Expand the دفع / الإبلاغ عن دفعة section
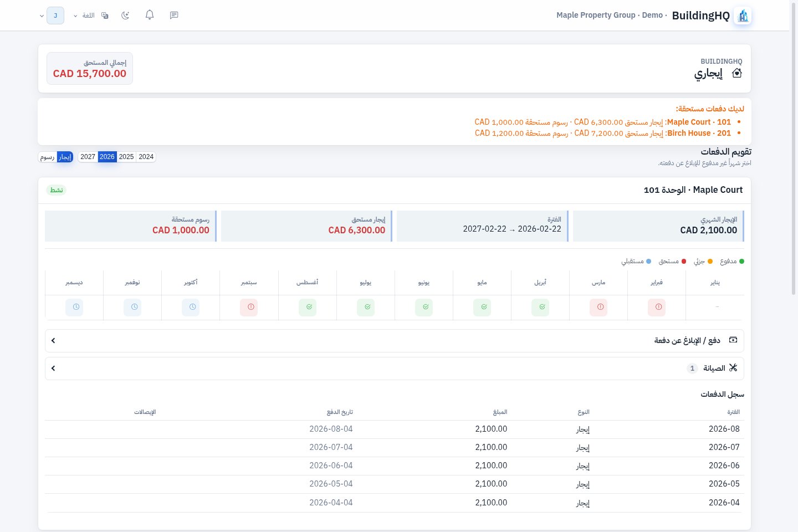 [395, 341]
